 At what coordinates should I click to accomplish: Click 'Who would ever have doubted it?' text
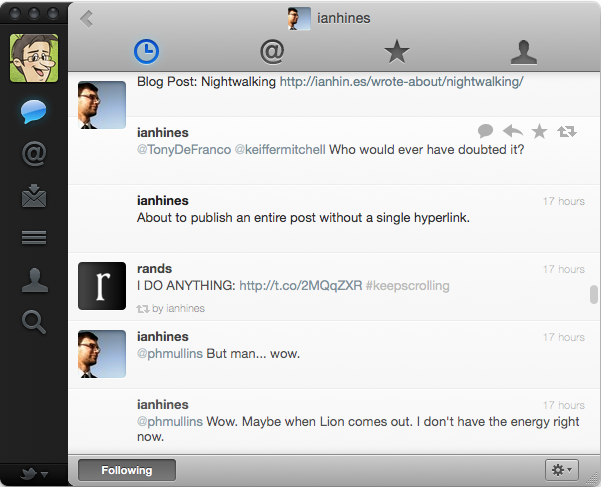tap(426, 149)
